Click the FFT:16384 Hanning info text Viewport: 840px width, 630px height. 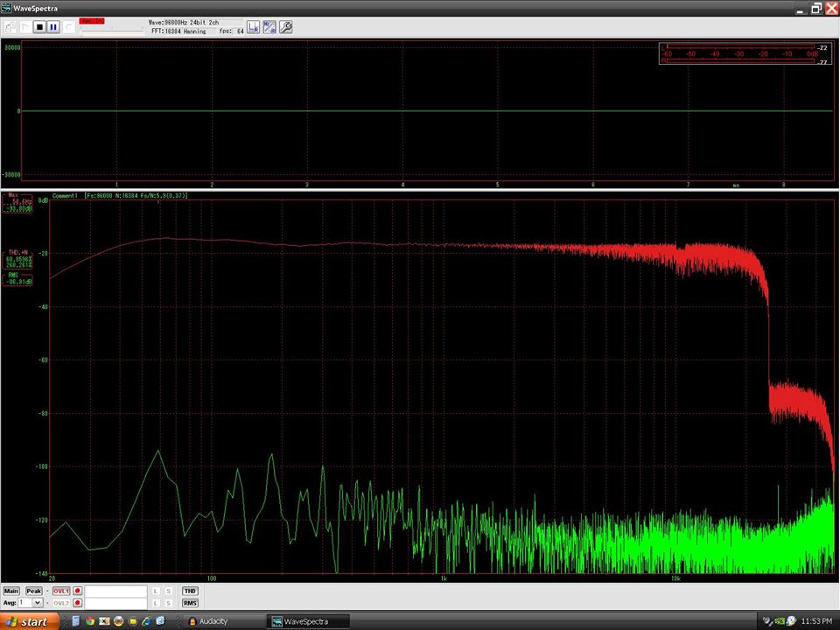point(178,31)
